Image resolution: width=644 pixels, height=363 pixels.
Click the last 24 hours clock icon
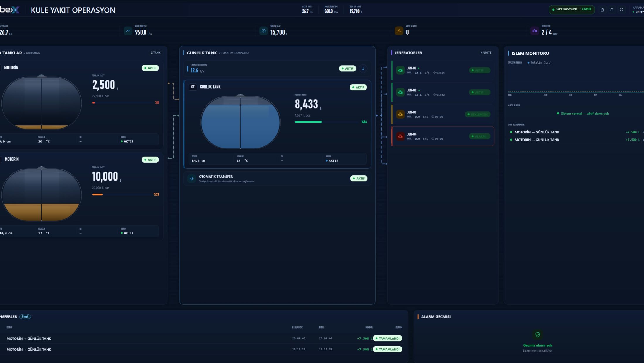click(x=263, y=31)
